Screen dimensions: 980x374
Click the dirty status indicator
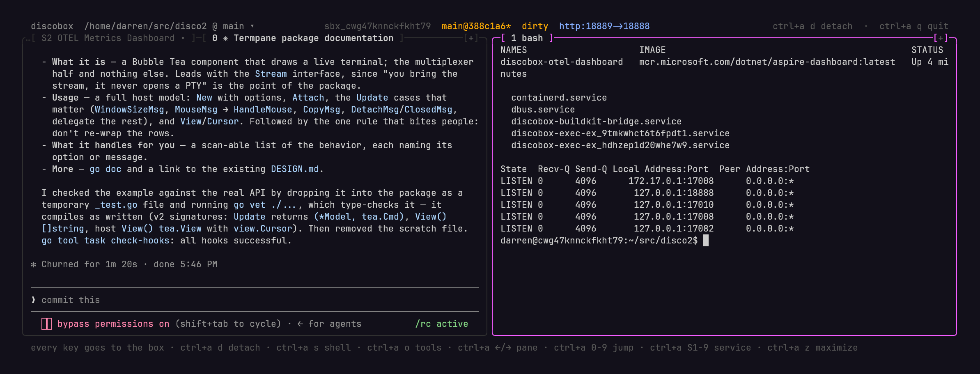(535, 26)
